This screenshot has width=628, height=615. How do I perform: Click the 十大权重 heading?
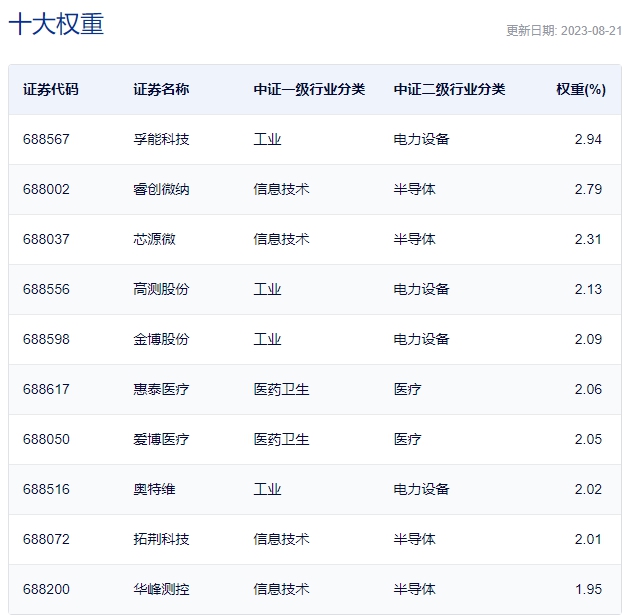pos(56,24)
